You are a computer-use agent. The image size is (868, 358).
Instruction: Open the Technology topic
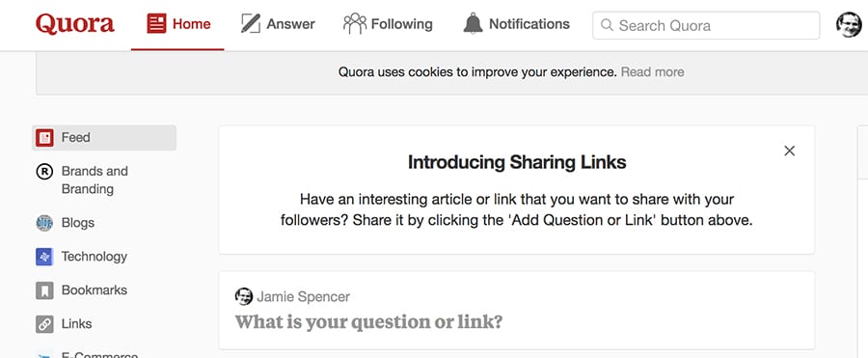95,257
